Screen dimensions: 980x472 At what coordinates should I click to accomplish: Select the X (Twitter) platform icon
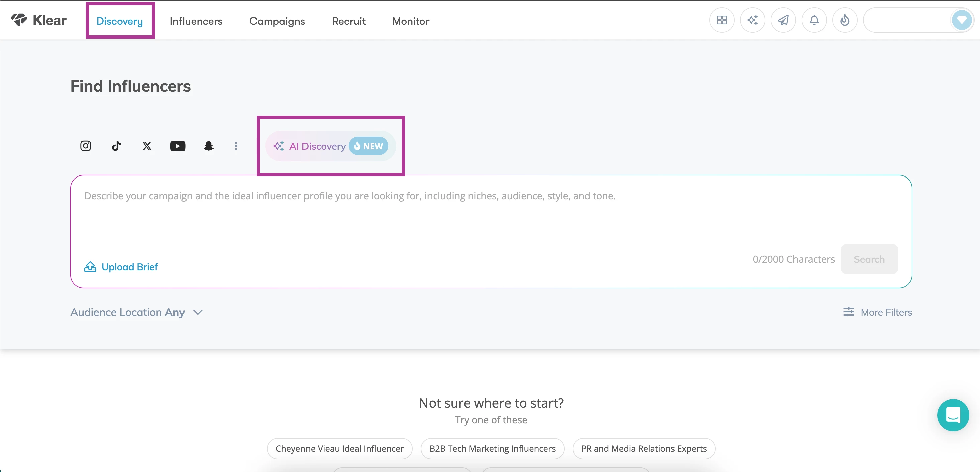click(x=147, y=146)
